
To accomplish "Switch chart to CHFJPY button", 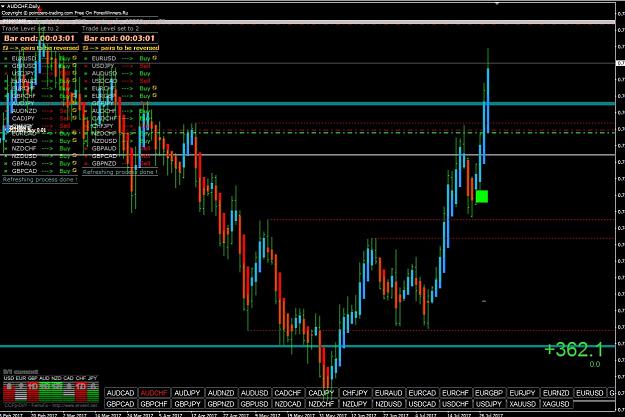I will point(355,393).
